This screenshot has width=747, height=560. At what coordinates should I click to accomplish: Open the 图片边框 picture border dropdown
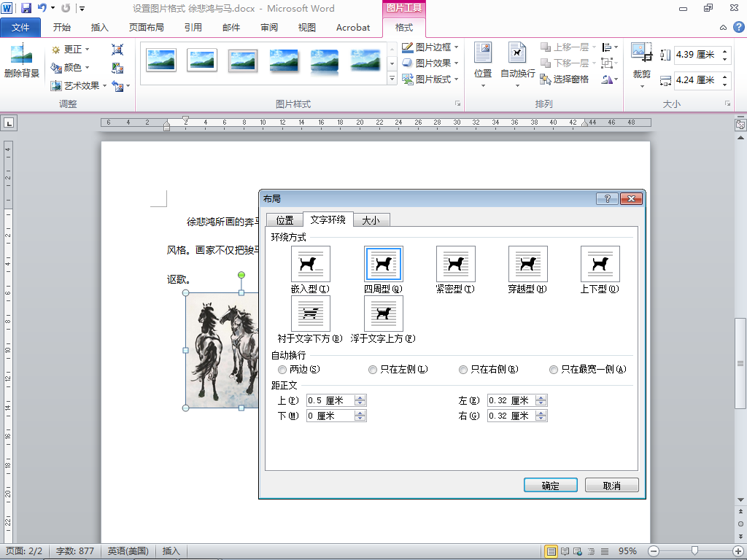point(430,47)
